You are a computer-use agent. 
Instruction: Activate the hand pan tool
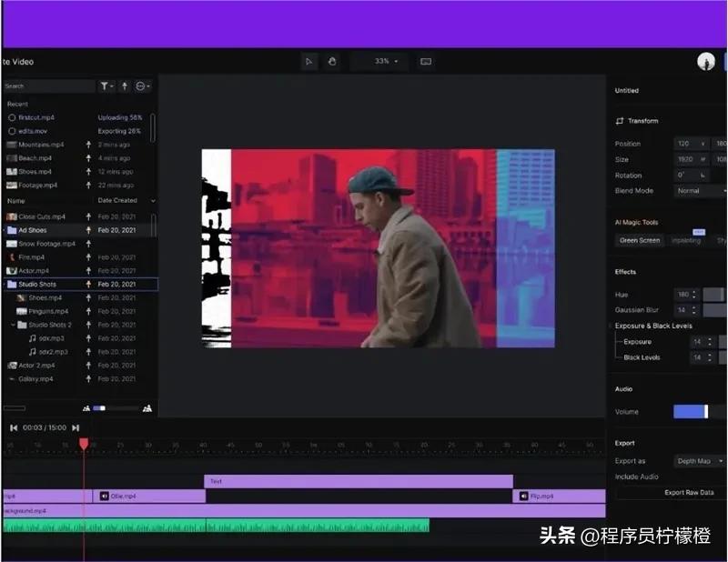[332, 62]
